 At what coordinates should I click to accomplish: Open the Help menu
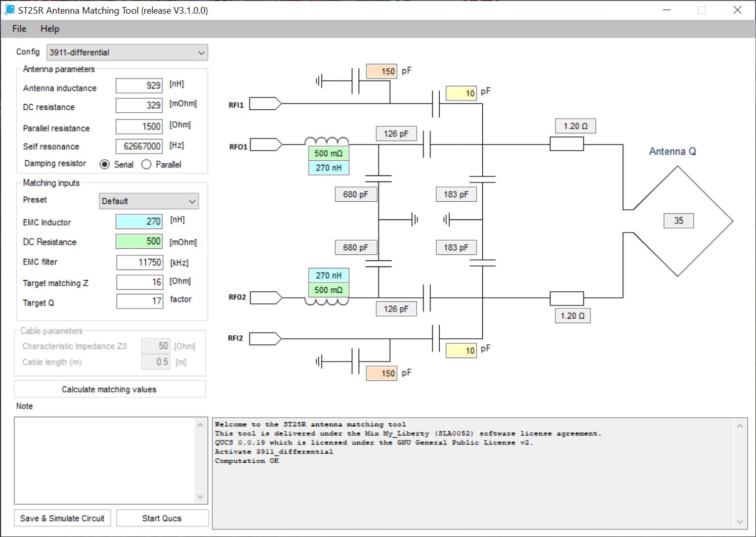pyautogui.click(x=50, y=29)
